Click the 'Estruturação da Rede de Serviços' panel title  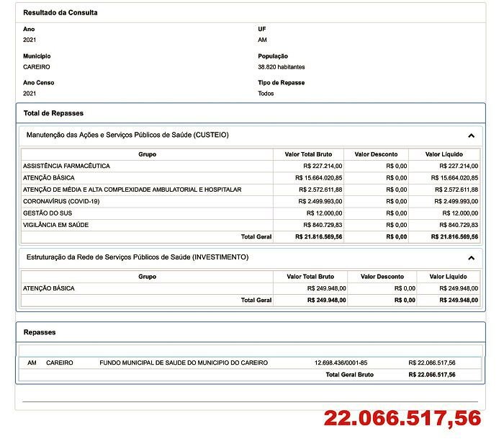(138, 257)
